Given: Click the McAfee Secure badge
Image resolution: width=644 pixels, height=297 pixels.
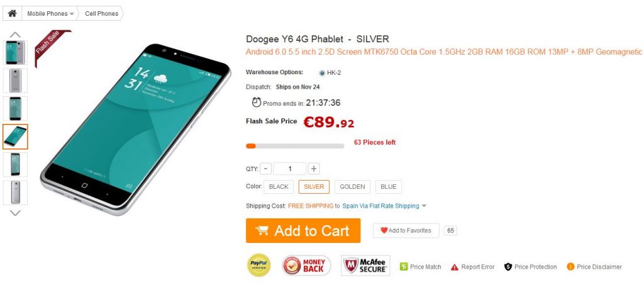Looking at the screenshot, I should pyautogui.click(x=365, y=266).
